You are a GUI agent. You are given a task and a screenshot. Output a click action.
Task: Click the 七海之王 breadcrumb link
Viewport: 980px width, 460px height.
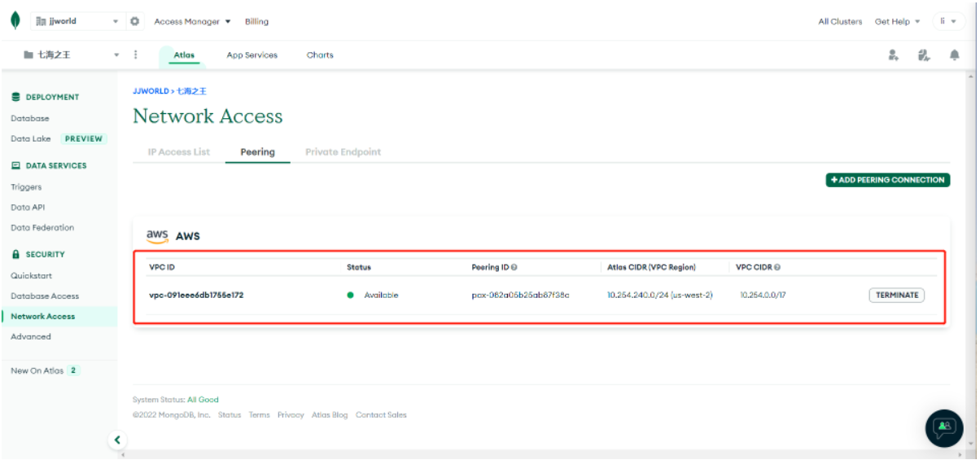(x=191, y=91)
